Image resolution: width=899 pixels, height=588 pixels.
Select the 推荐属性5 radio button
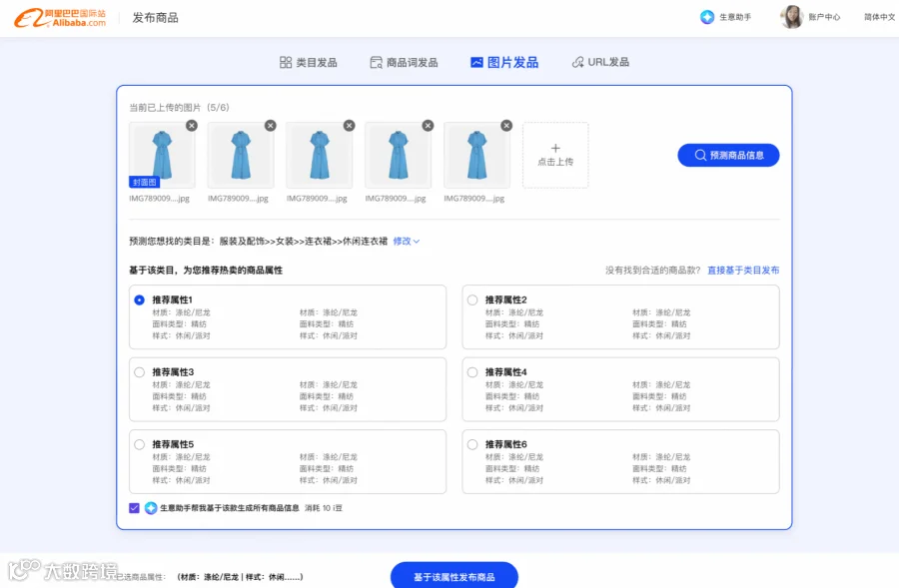coord(139,444)
